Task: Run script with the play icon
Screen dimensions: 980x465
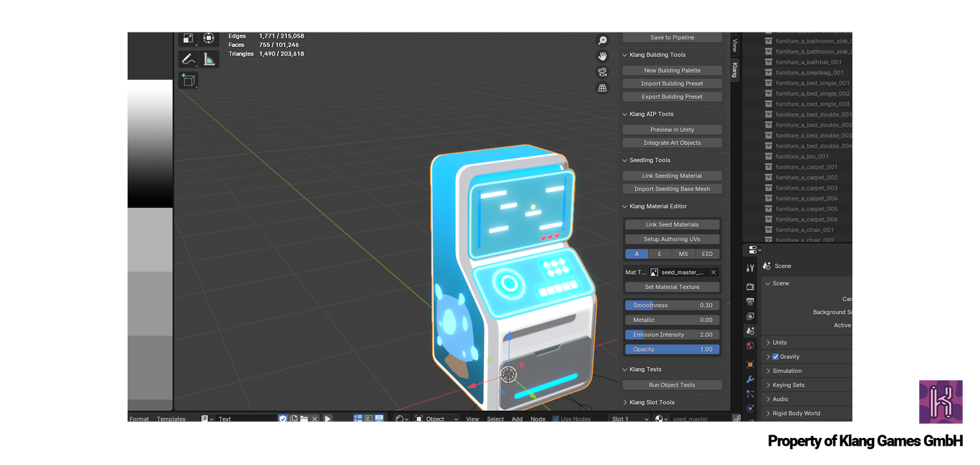Action: [327, 419]
